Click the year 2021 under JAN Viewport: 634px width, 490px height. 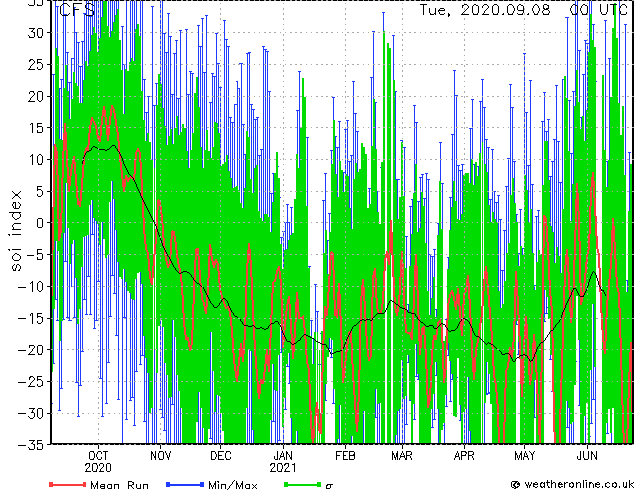coord(283,468)
